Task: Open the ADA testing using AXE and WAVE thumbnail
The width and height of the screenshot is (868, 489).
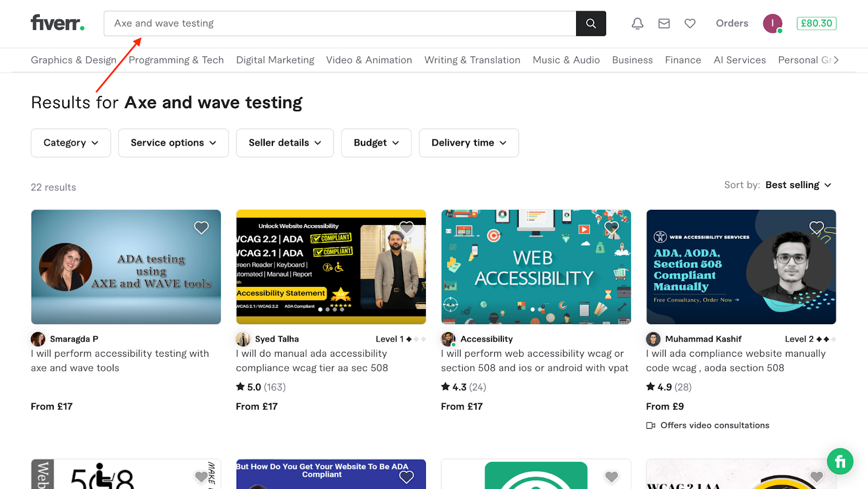Action: (126, 267)
